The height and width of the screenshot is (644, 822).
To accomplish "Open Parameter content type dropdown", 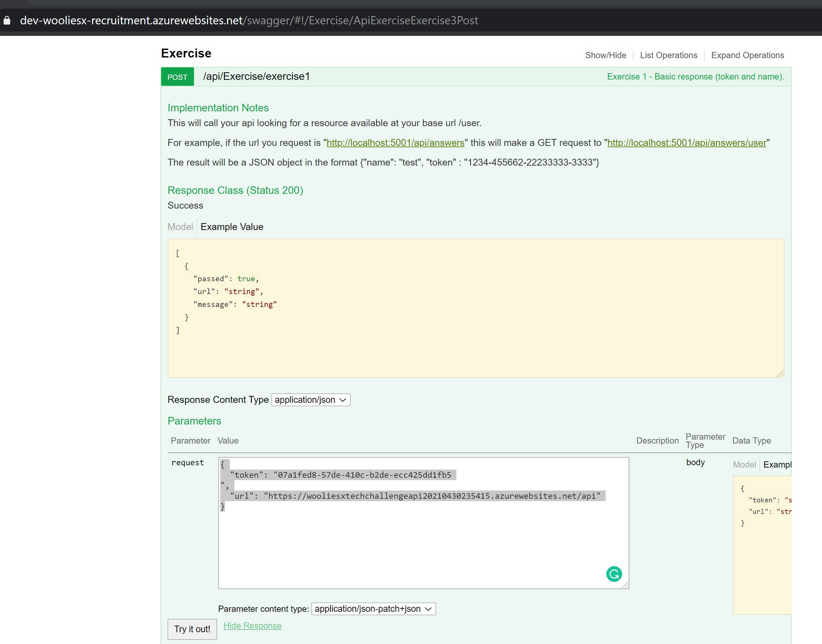I will coord(373,609).
